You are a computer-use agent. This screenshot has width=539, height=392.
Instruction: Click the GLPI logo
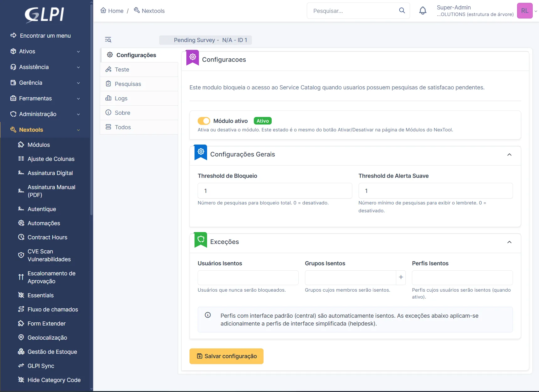coord(45,15)
